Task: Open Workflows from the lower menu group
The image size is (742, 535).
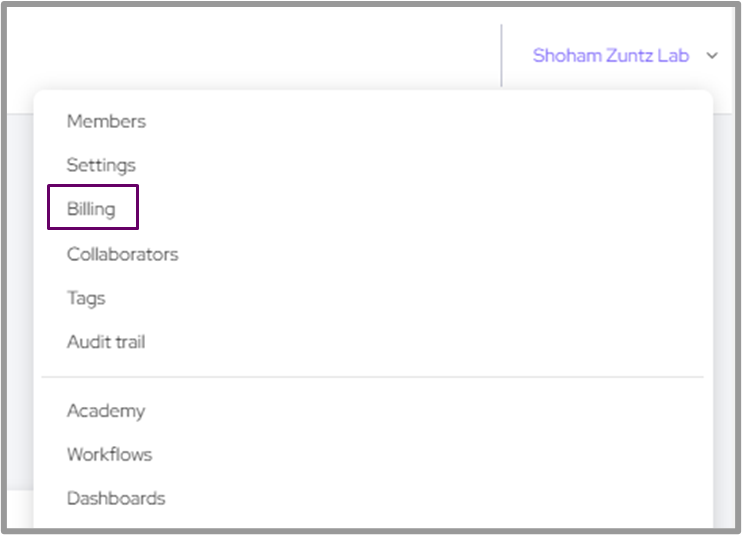Action: pyautogui.click(x=109, y=454)
